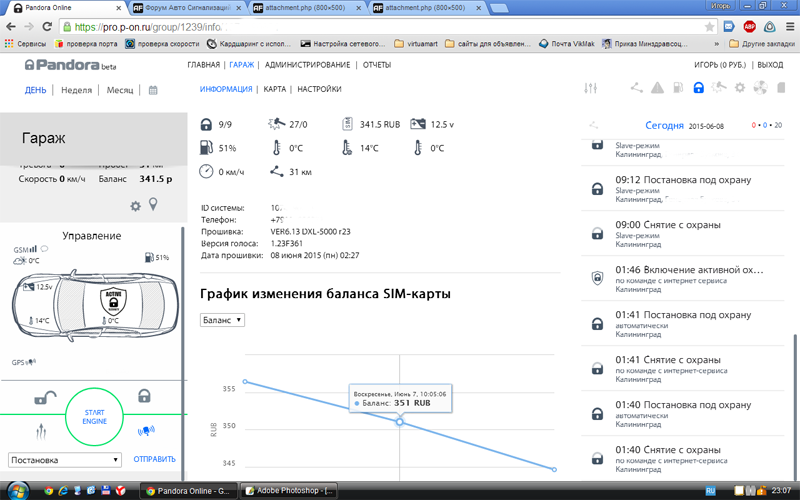
Task: Open event 09:00 Снятие с охраны
Action: pos(683,234)
